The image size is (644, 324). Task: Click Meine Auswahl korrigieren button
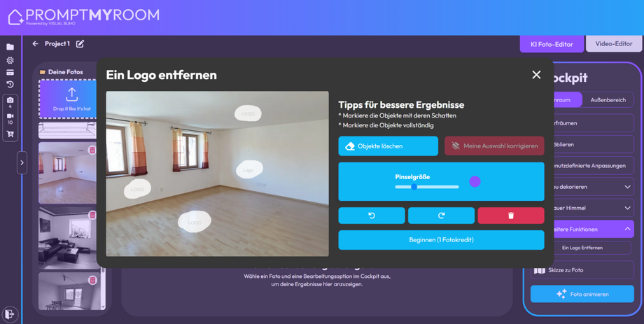(494, 146)
